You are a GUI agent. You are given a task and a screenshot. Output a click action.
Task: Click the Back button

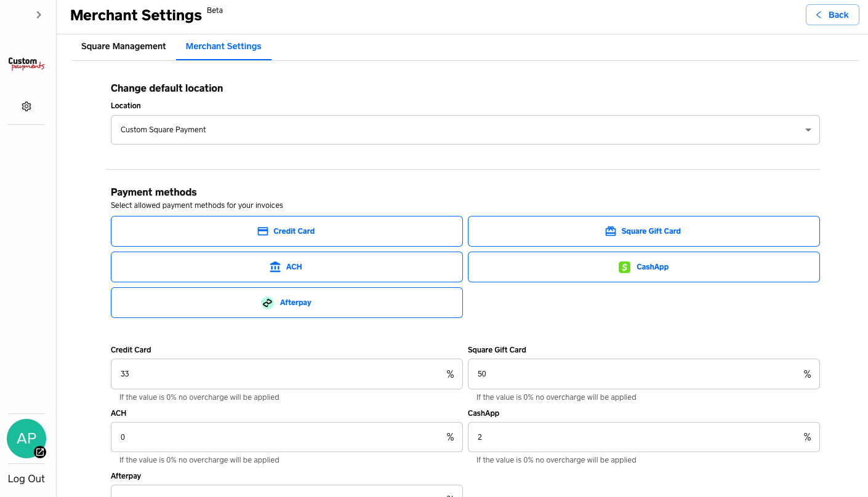tap(832, 15)
